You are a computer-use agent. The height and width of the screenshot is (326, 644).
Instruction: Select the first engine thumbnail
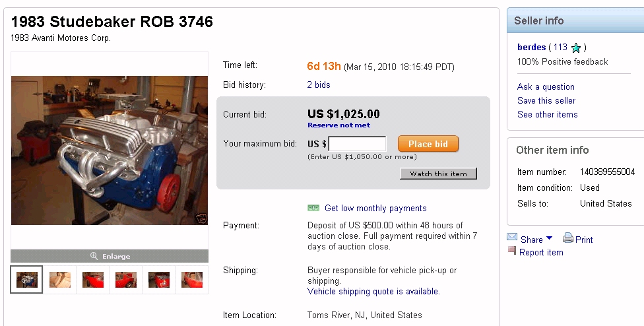point(27,280)
